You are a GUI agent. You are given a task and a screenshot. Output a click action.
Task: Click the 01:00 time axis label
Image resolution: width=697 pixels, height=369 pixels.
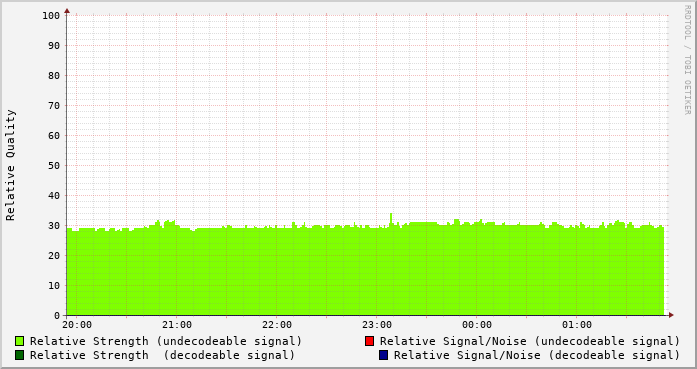pyautogui.click(x=577, y=325)
